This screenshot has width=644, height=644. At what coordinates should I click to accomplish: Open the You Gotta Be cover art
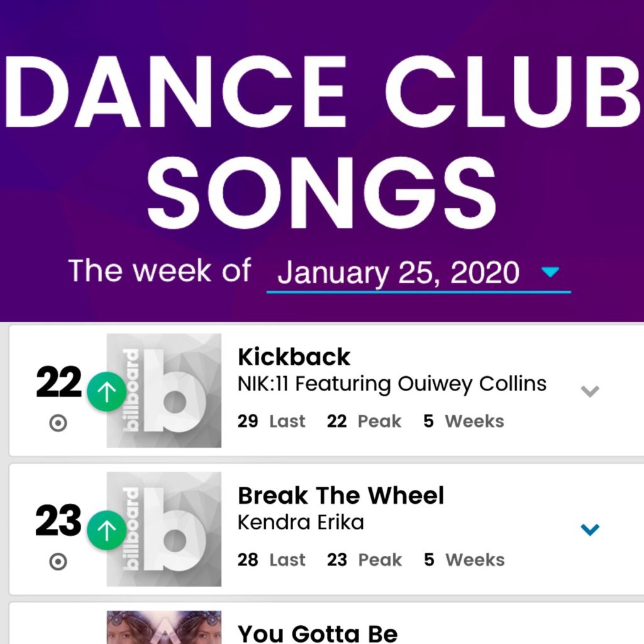tap(164, 627)
